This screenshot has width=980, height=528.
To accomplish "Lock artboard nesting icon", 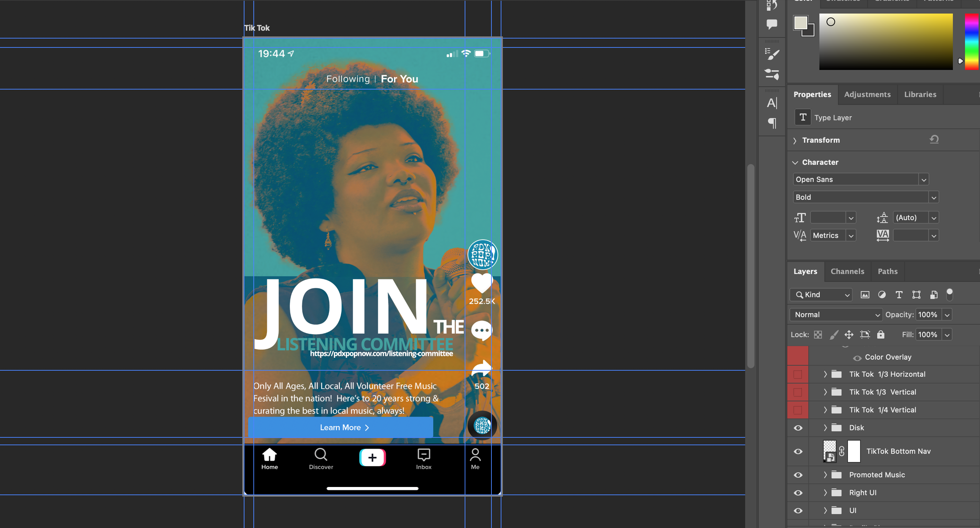I will [865, 335].
